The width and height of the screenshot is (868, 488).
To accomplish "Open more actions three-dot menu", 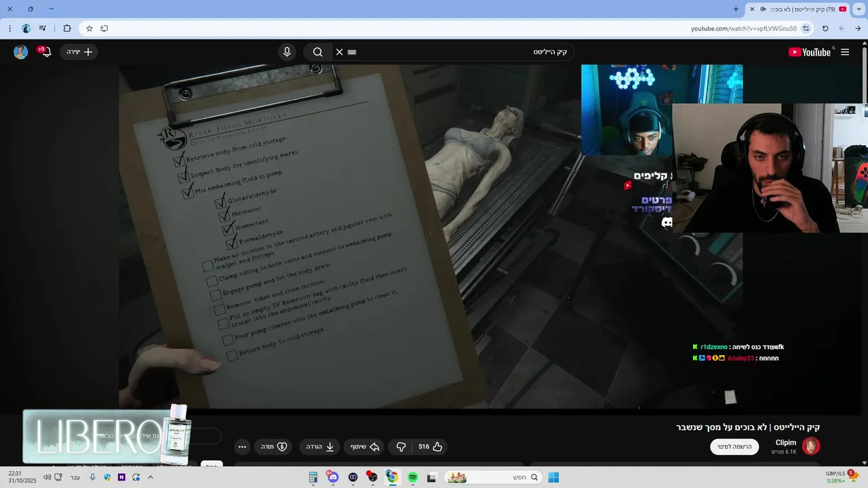I will point(242,447).
